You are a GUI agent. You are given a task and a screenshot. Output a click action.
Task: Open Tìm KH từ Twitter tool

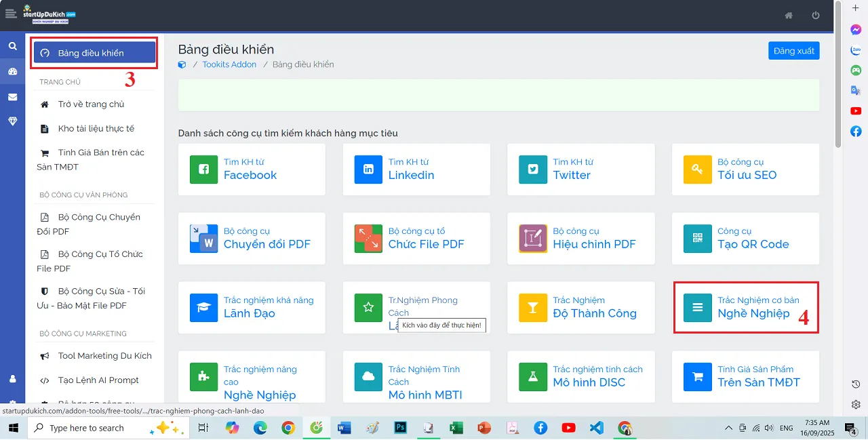tap(581, 169)
